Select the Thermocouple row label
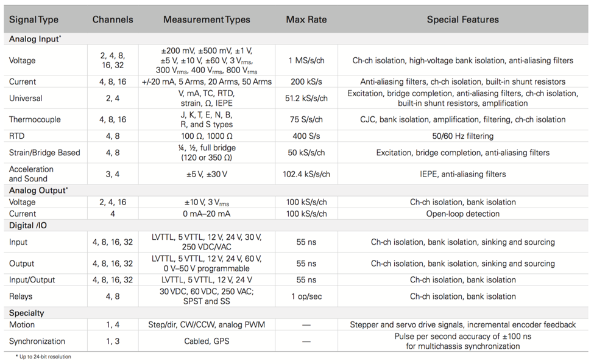Image resolution: width=594 pixels, height=364 pixels. click(35, 120)
